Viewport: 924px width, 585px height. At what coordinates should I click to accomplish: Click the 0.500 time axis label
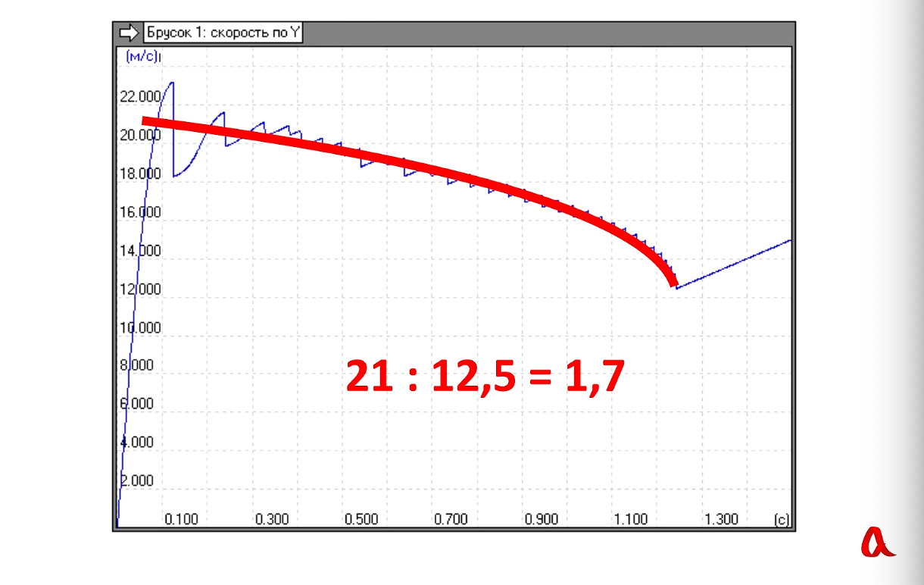(x=361, y=519)
